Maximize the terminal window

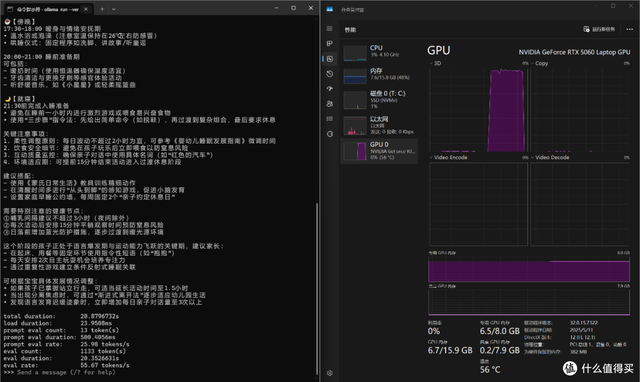point(293,8)
